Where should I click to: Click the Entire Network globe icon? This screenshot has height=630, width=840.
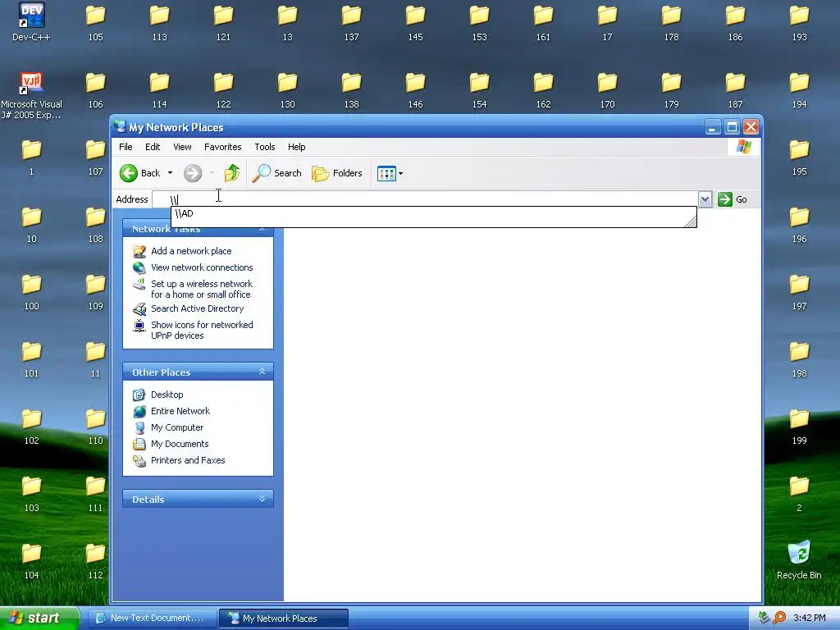[139, 412]
